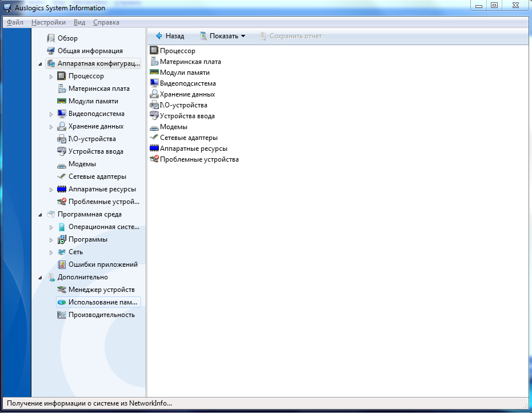Select the Общая информация label in the sidebar
Viewport: 532px width, 413px height.
[90, 51]
